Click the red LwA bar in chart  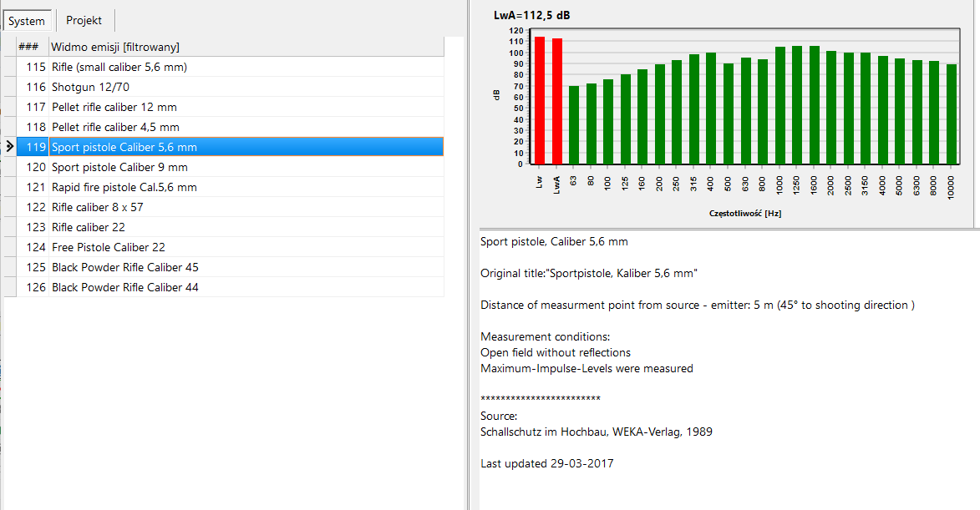(x=557, y=101)
